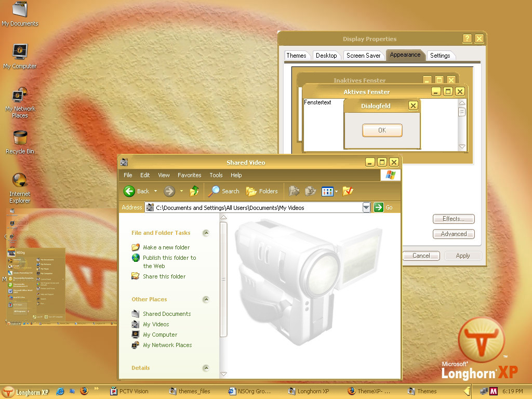532x399 pixels.
Task: Open My Documents desktop icon
Action: (x=20, y=14)
